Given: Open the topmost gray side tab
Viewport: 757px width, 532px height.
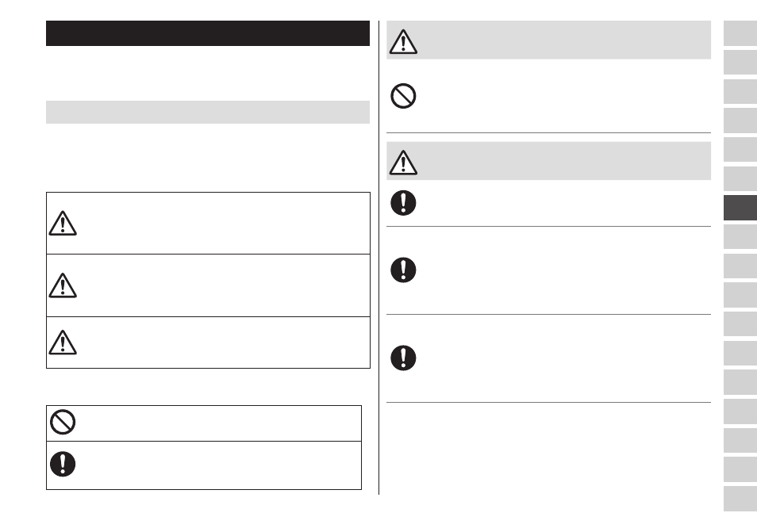Looking at the screenshot, I should pos(740,33).
